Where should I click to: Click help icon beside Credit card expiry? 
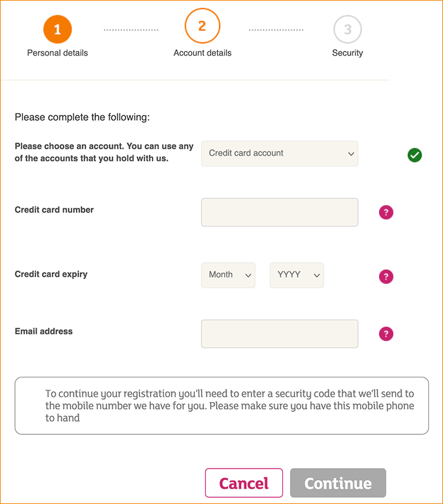click(x=386, y=277)
